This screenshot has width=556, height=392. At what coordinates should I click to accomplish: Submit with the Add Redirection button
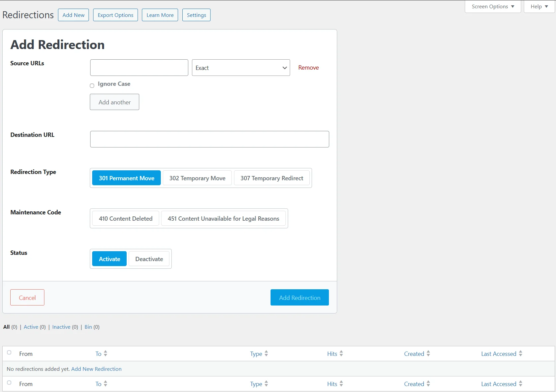(300, 298)
